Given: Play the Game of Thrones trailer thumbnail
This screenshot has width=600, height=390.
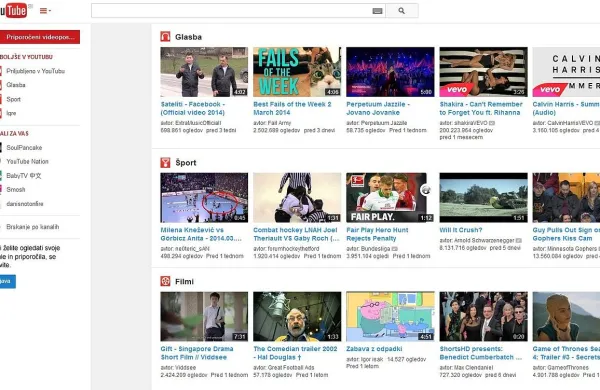Looking at the screenshot, I should tap(566, 317).
